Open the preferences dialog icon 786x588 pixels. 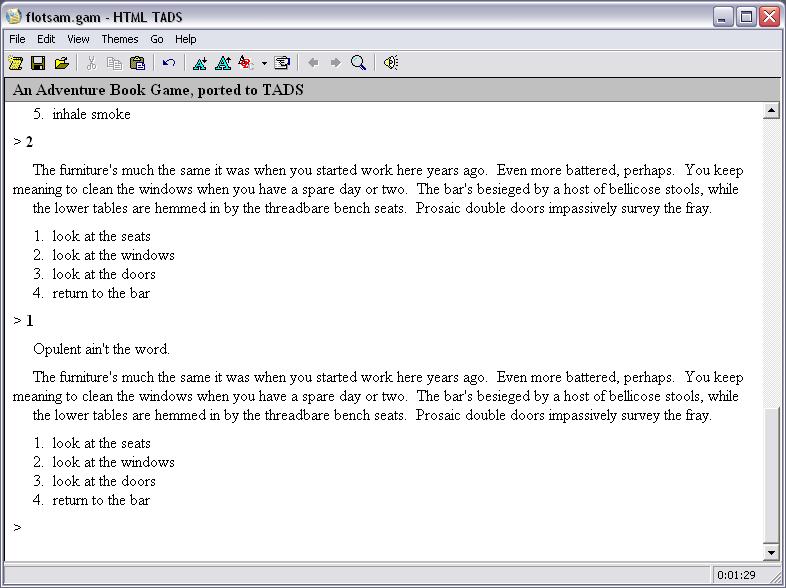(282, 63)
